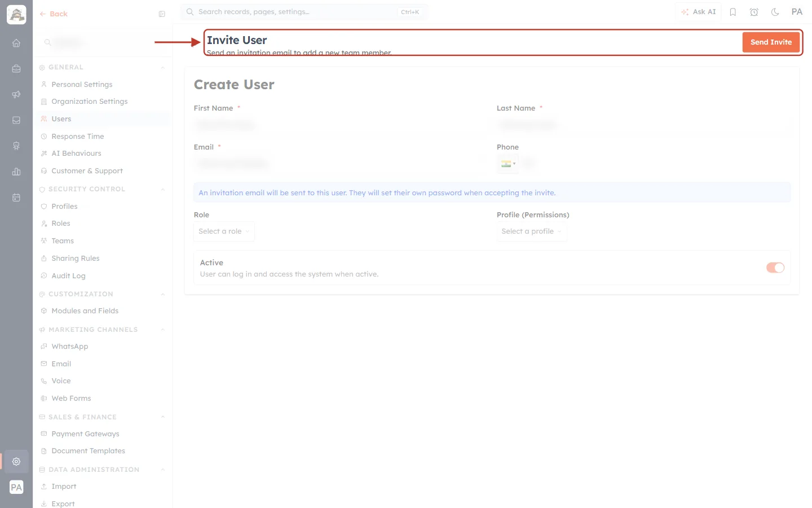Image resolution: width=812 pixels, height=508 pixels.
Task: Collapse the MARKETING CHANNELS section chevron
Action: [163, 330]
